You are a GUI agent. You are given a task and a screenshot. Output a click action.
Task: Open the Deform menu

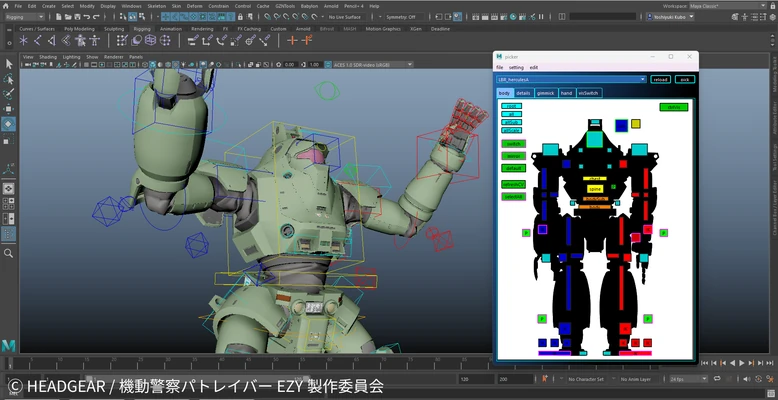(x=194, y=6)
